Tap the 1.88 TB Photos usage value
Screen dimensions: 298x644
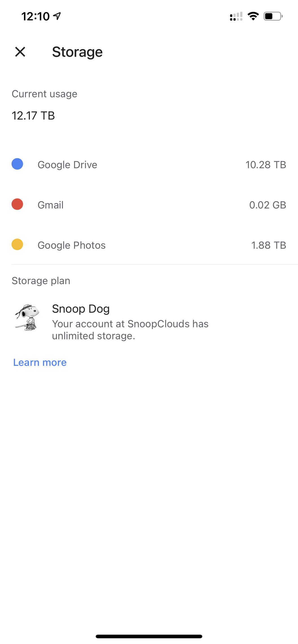pyautogui.click(x=268, y=245)
